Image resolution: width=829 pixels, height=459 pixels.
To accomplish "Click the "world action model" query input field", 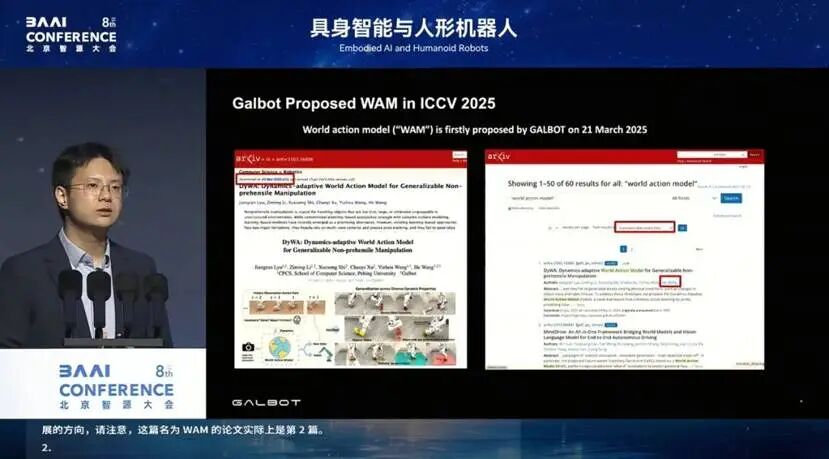I will coord(587,198).
